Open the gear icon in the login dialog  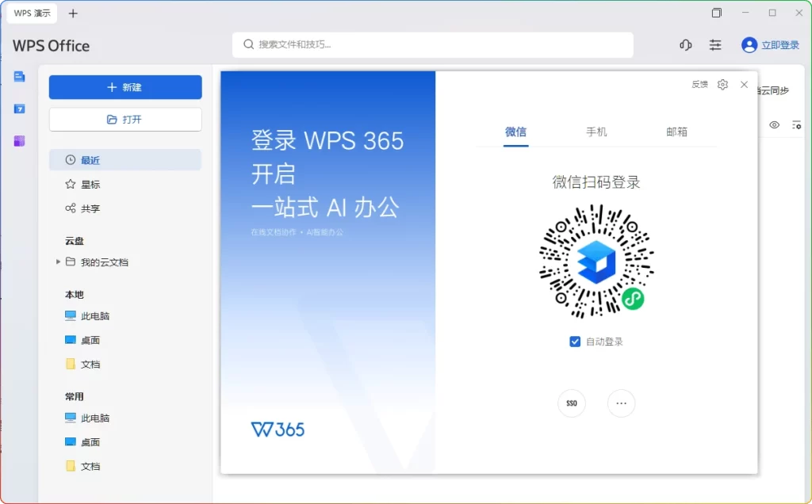[722, 84]
